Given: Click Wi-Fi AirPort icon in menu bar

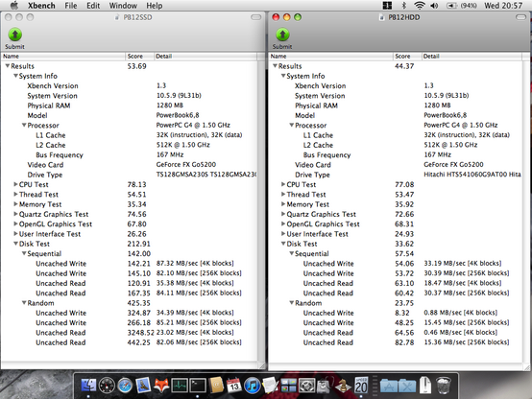Looking at the screenshot, I should pyautogui.click(x=420, y=6).
